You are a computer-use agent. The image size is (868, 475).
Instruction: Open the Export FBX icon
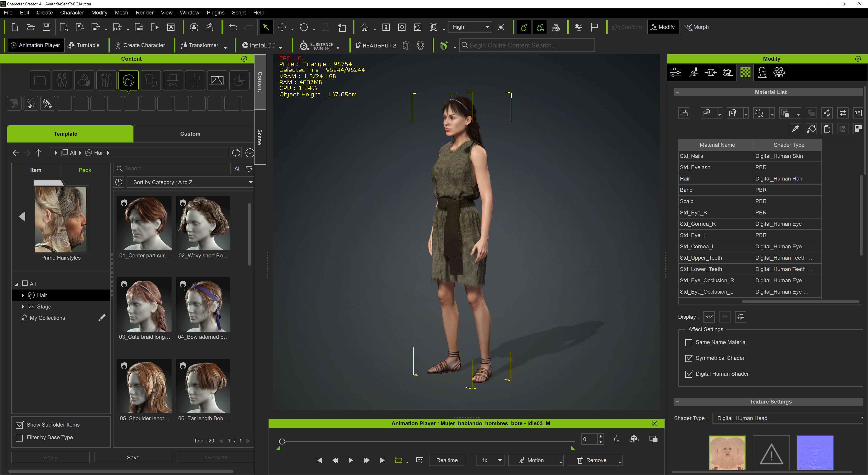[117, 27]
